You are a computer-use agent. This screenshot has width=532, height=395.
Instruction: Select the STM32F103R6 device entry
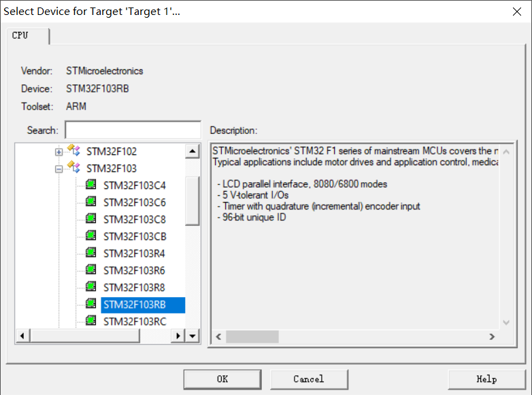point(134,271)
